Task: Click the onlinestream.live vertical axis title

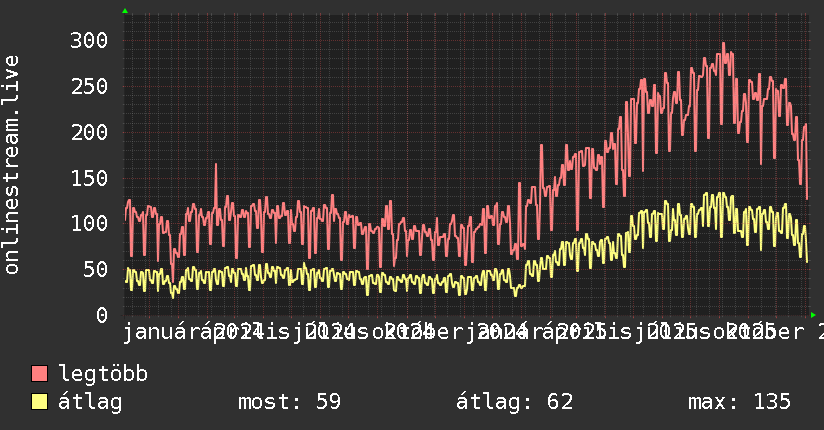Action: click(11, 165)
